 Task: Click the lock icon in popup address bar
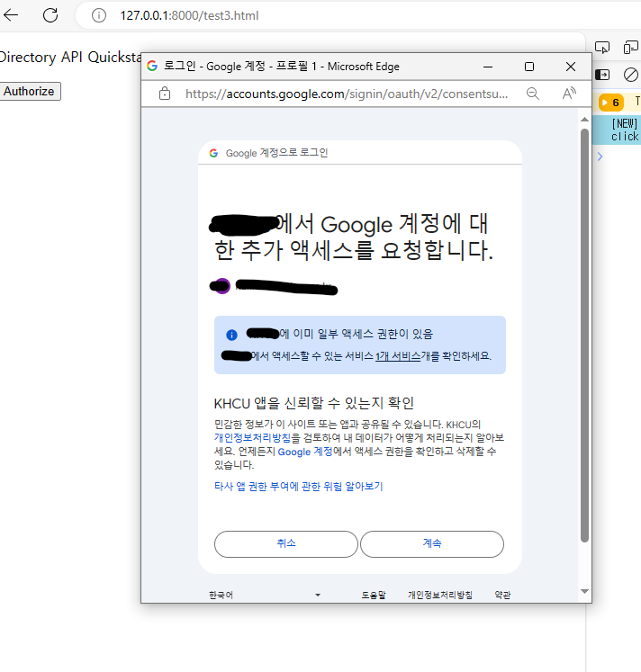pyautogui.click(x=165, y=94)
